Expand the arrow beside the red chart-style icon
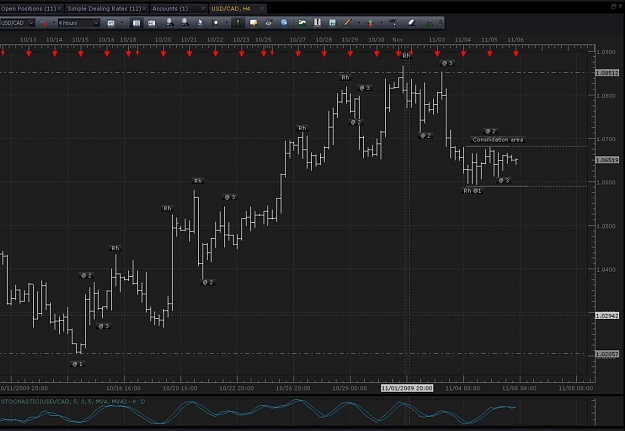This screenshot has height=431, width=625. [54, 23]
